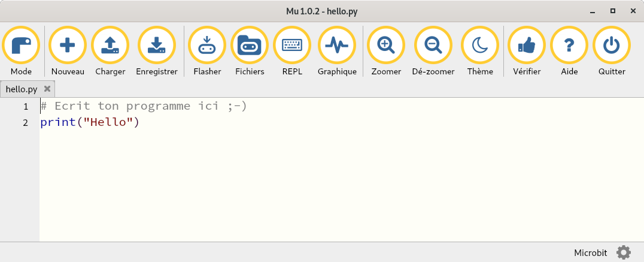This screenshot has height=262, width=644.
Task: Load a file with Charger icon
Action: 110,45
